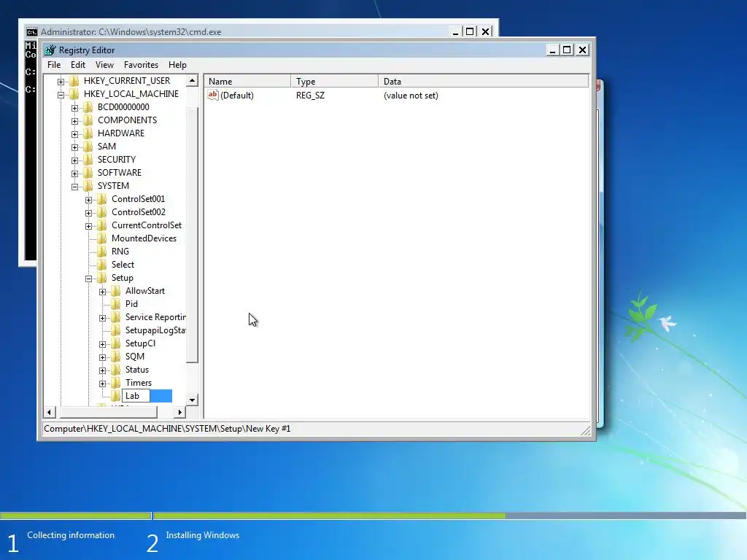Expand the SAM key
The height and width of the screenshot is (560, 747).
tap(75, 147)
